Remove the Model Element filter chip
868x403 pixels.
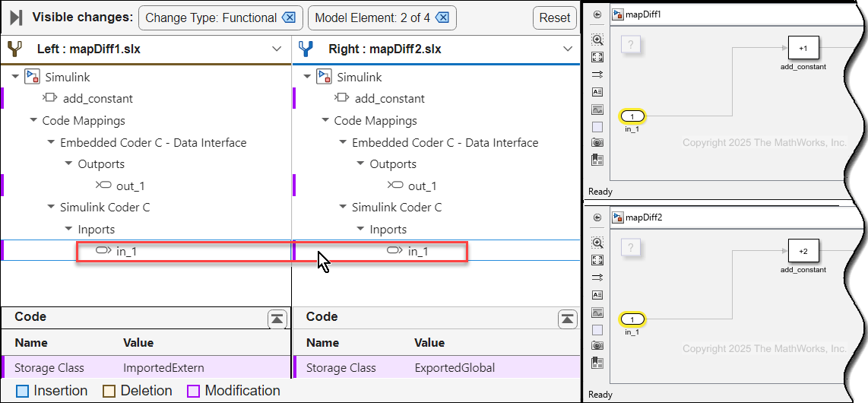443,18
